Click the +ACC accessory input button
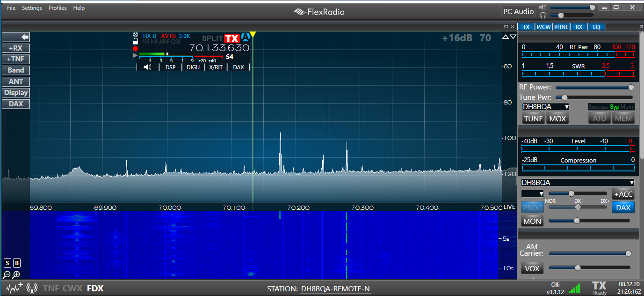This screenshot has width=644, height=296. pos(623,194)
